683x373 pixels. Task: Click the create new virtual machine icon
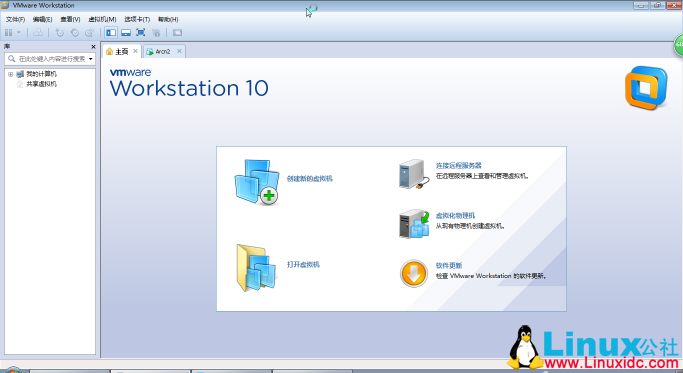[257, 182]
